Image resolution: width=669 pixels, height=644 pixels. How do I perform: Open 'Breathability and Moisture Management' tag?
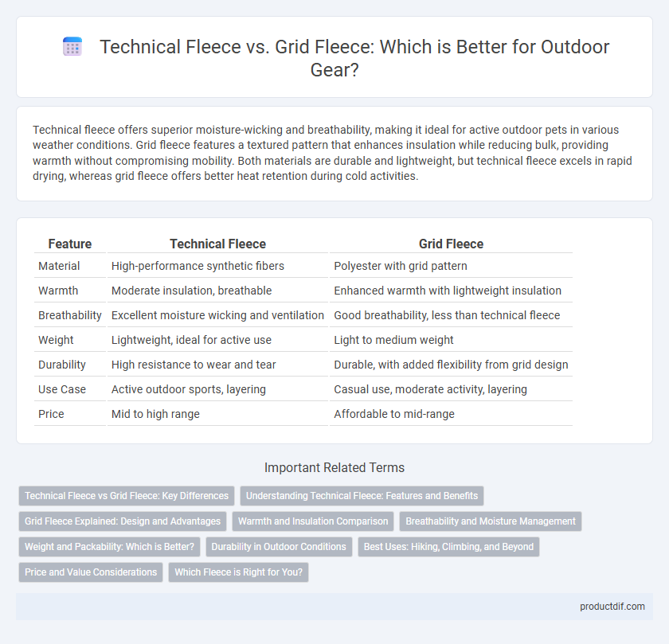(x=491, y=521)
